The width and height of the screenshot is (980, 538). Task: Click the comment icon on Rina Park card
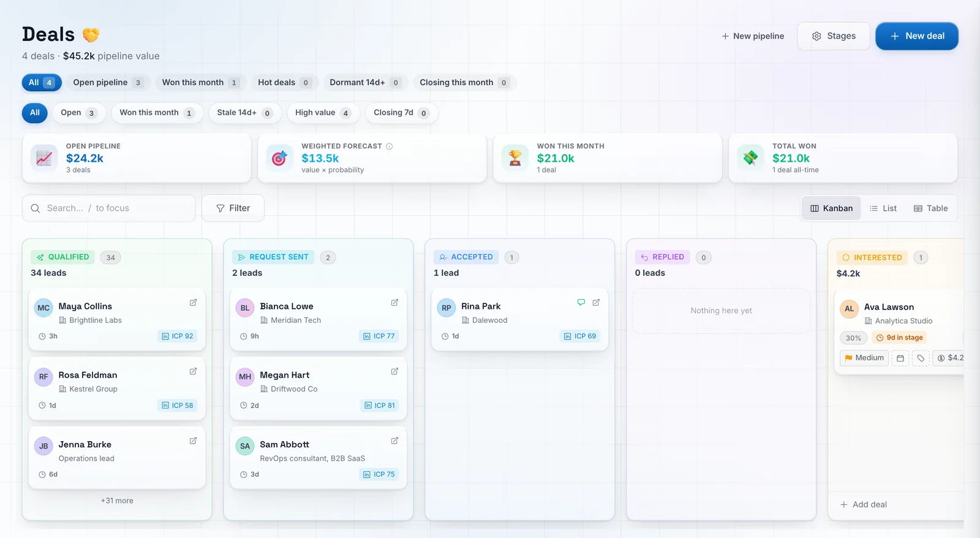coord(581,303)
